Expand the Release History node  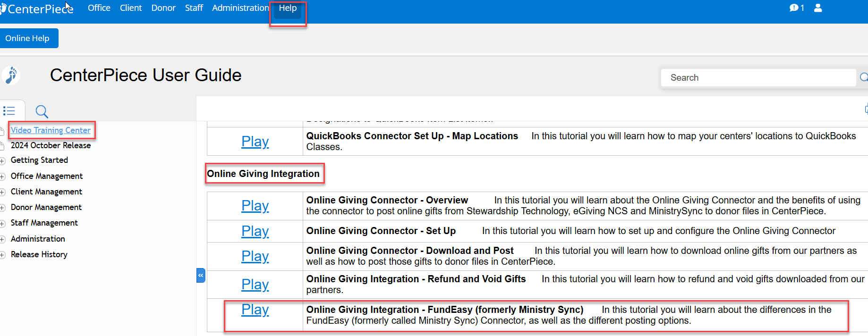tap(2, 255)
